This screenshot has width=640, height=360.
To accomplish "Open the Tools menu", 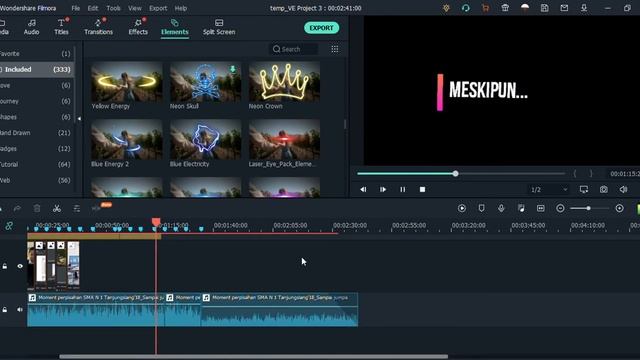I will (x=113, y=8).
